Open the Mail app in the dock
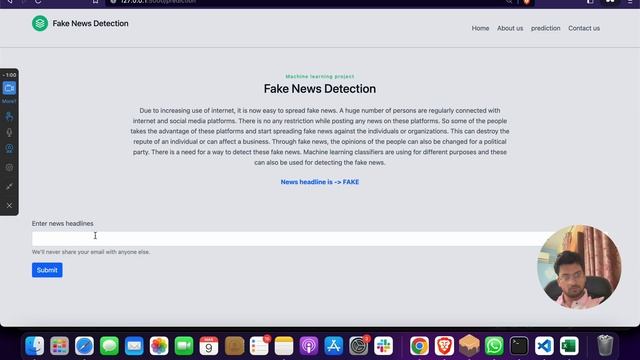 134,346
